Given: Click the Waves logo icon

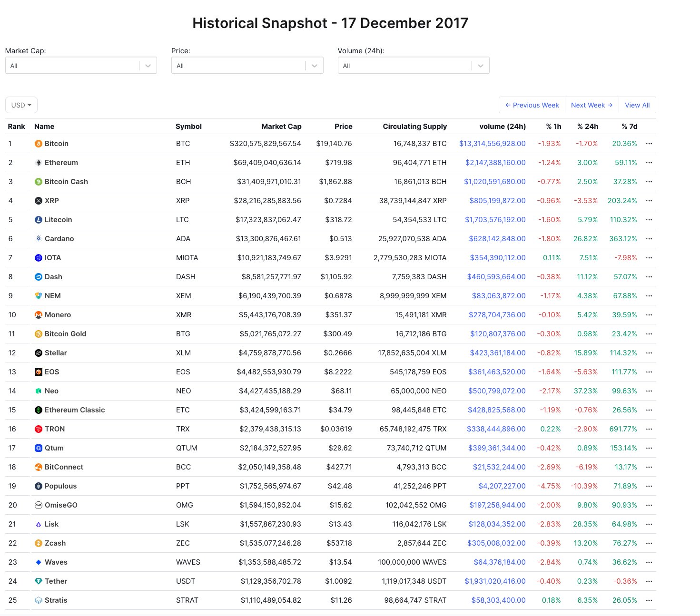Looking at the screenshot, I should (x=39, y=562).
